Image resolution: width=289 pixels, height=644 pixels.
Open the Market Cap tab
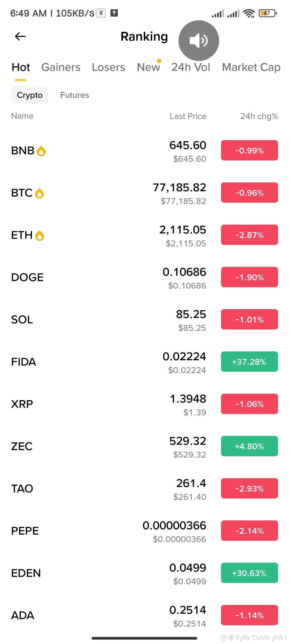pyautogui.click(x=251, y=67)
